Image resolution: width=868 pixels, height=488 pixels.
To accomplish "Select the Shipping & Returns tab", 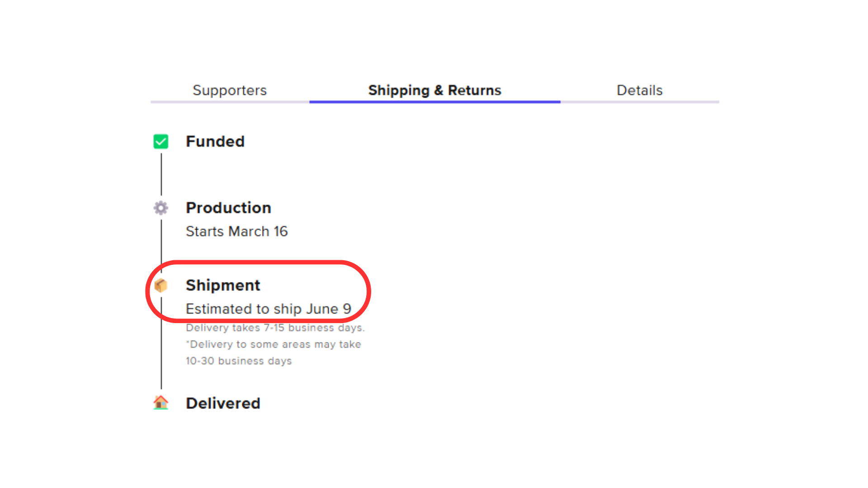I will 435,90.
